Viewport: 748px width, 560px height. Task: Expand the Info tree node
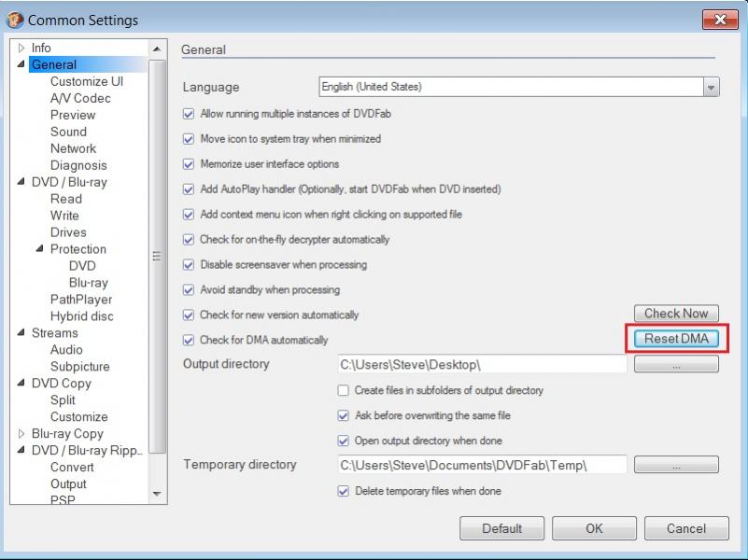pyautogui.click(x=21, y=48)
